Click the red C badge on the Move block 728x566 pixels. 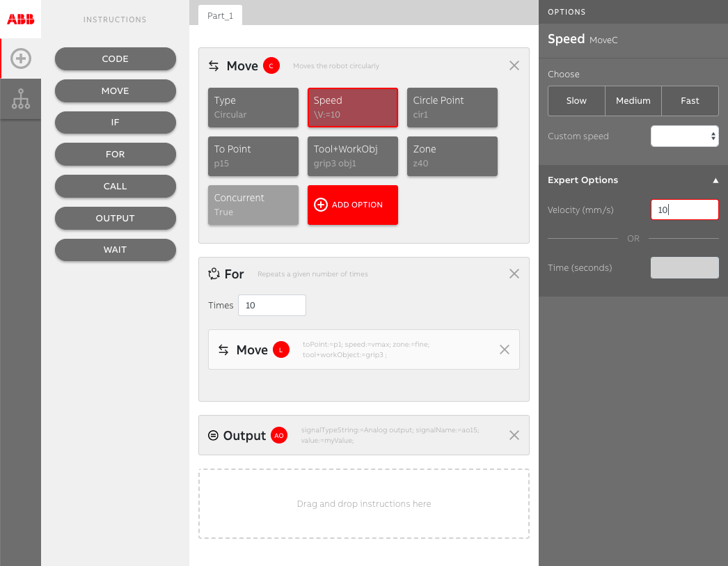(x=271, y=65)
